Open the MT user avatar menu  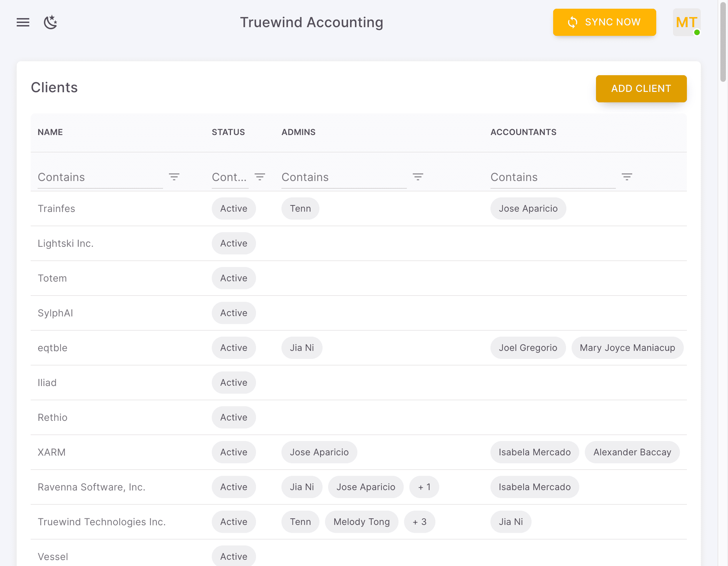pos(686,22)
